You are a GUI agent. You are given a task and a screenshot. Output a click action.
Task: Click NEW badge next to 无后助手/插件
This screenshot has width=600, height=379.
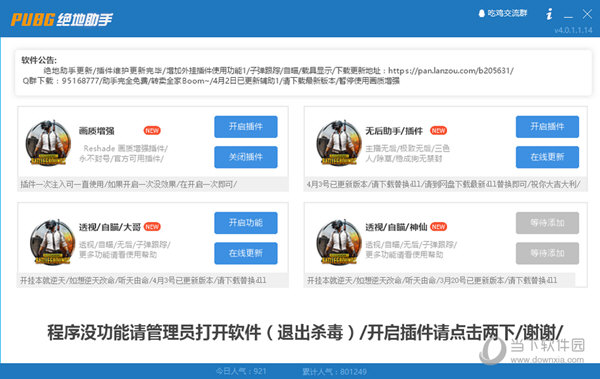(x=439, y=131)
